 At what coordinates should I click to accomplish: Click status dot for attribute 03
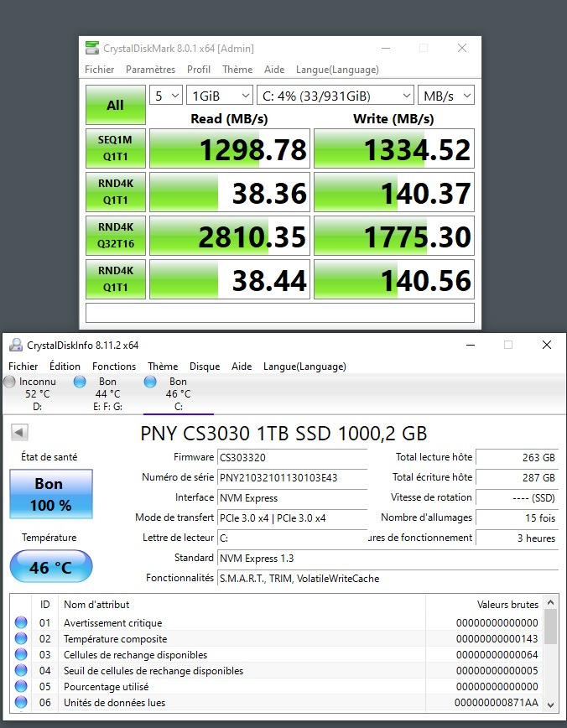point(21,654)
